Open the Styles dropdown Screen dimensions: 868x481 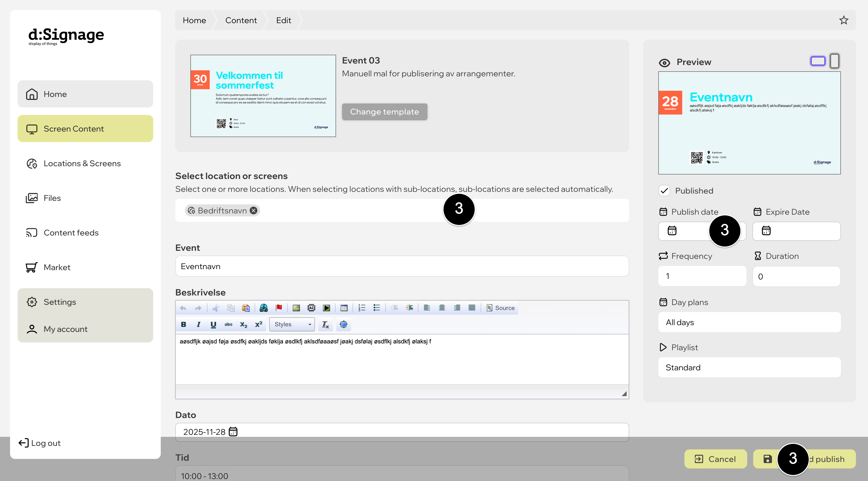pyautogui.click(x=292, y=324)
